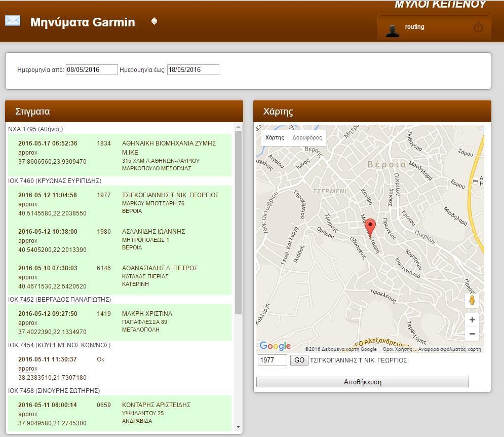Screen dimensions: 504x437
Task: Click the Μηνύματα Garmin page title
Action: coord(83,22)
